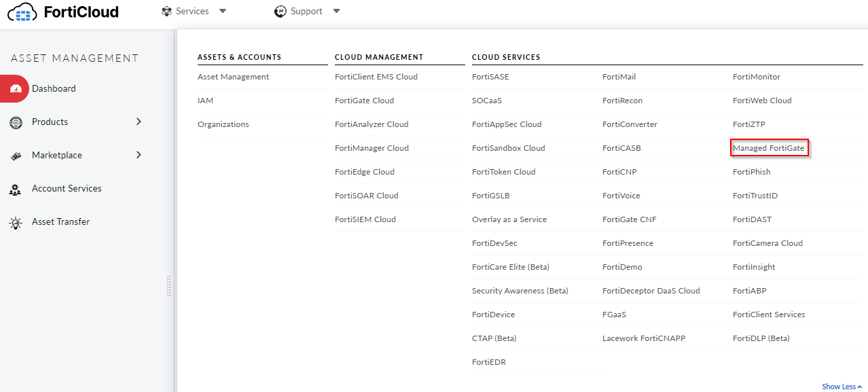Select the IAM menu entry

(205, 101)
